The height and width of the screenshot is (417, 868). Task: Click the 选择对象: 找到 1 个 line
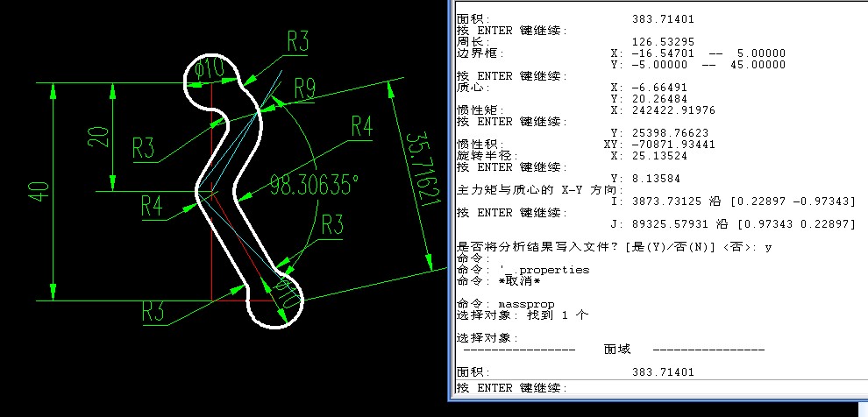(x=523, y=315)
